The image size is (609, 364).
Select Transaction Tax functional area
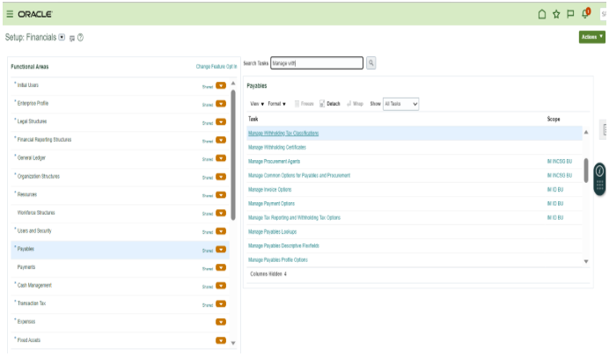32,303
